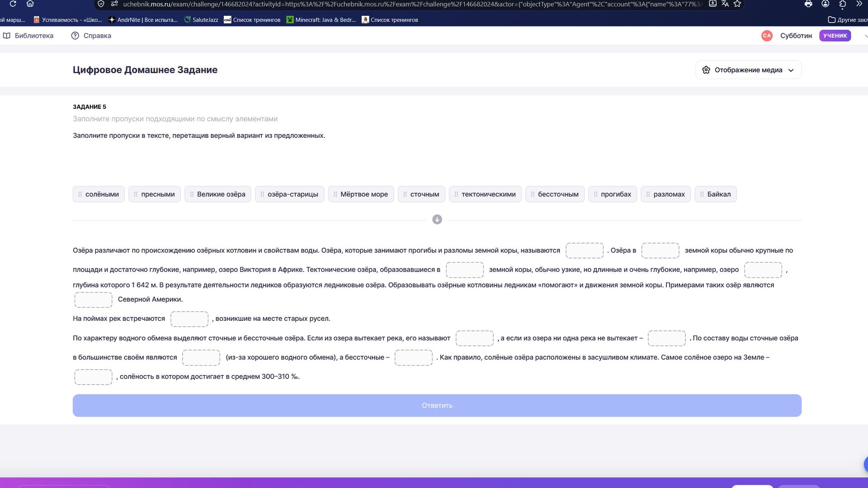Open the extensions puzzle icon
The width and height of the screenshot is (868, 488).
(843, 4)
